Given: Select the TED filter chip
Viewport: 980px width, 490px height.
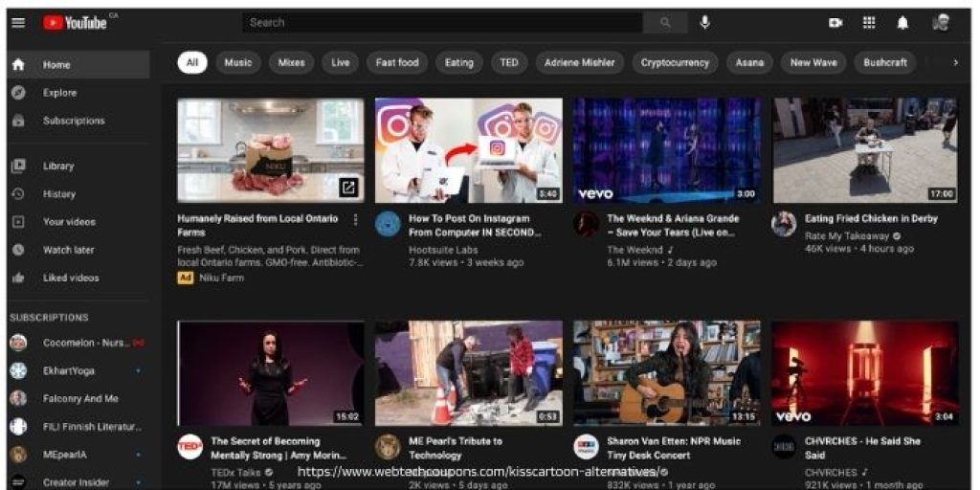Looking at the screenshot, I should [x=509, y=62].
